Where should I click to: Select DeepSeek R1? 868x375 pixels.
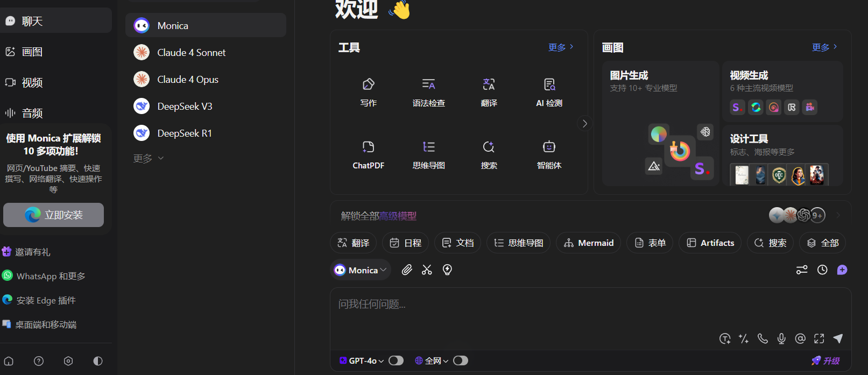point(206,133)
